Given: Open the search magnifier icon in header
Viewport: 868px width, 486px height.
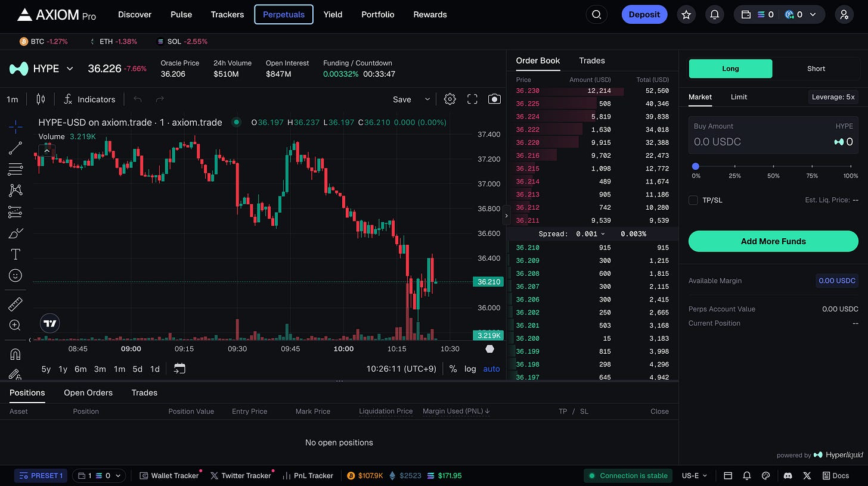Looking at the screenshot, I should click(x=597, y=14).
